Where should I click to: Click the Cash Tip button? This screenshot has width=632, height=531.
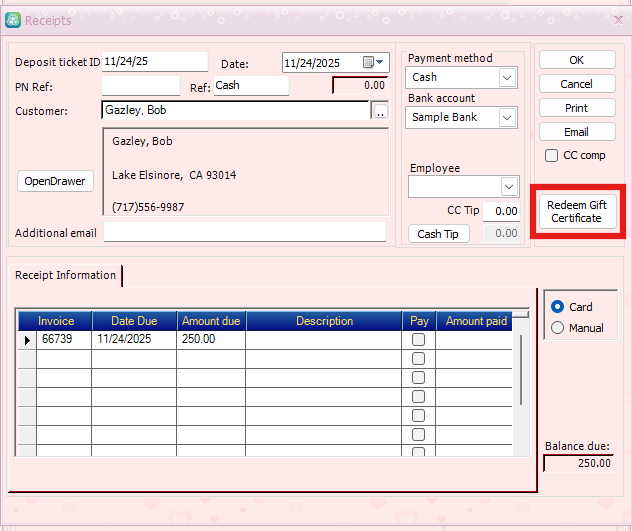[x=438, y=234]
